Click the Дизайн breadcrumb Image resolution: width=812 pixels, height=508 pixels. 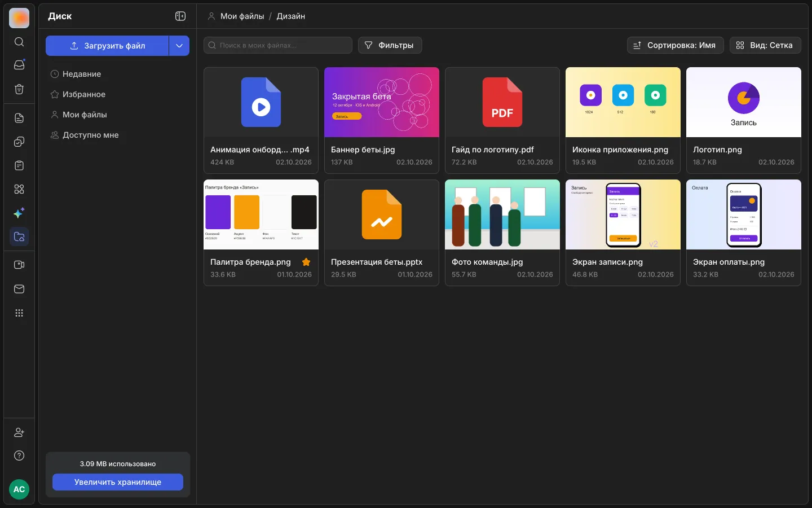click(290, 16)
